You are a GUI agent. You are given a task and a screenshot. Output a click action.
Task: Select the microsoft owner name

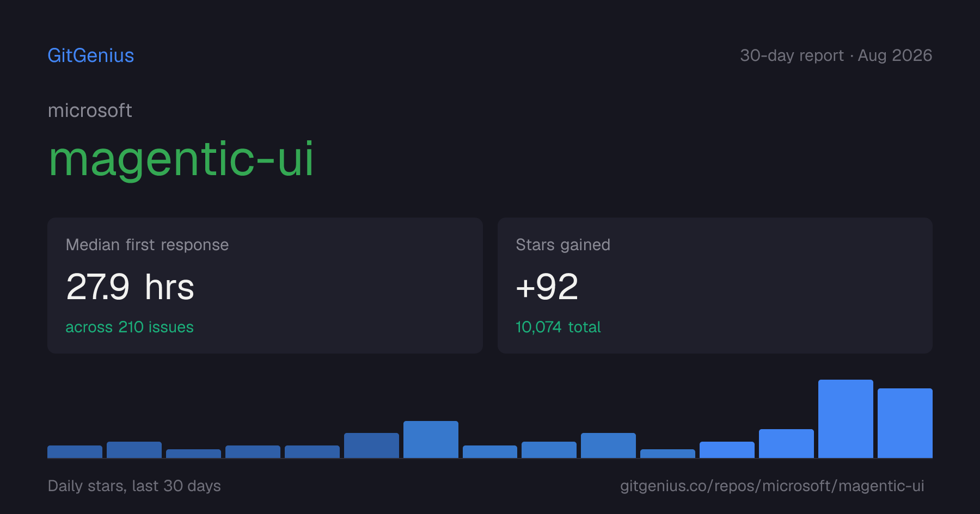[90, 110]
